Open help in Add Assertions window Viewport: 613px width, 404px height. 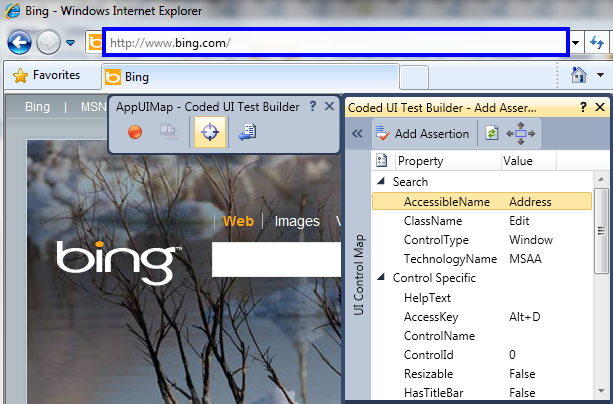point(583,107)
